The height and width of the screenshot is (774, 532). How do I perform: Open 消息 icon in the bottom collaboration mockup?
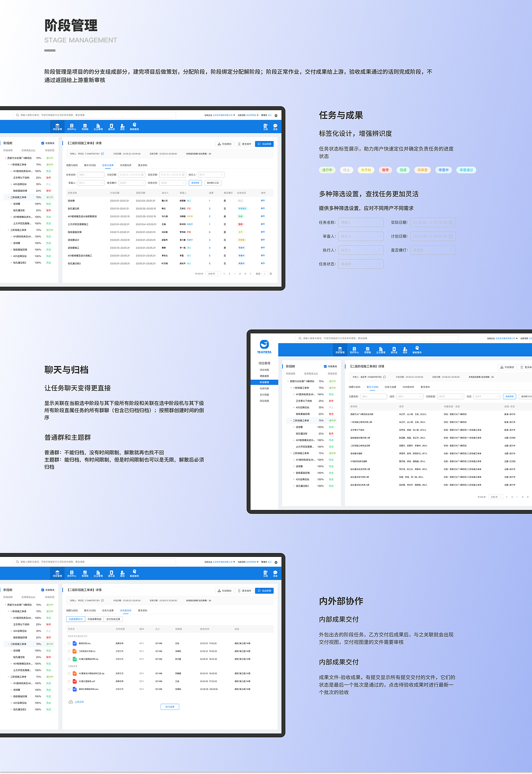pos(275,574)
